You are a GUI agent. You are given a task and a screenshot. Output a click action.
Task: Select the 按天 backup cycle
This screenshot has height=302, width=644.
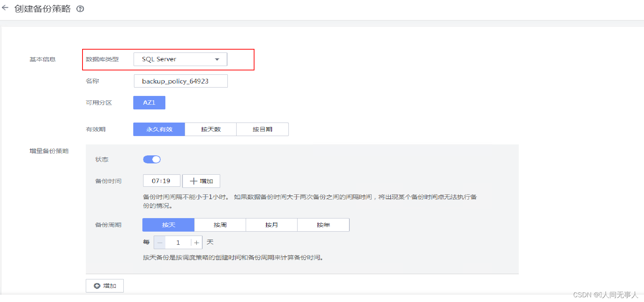[x=168, y=225]
